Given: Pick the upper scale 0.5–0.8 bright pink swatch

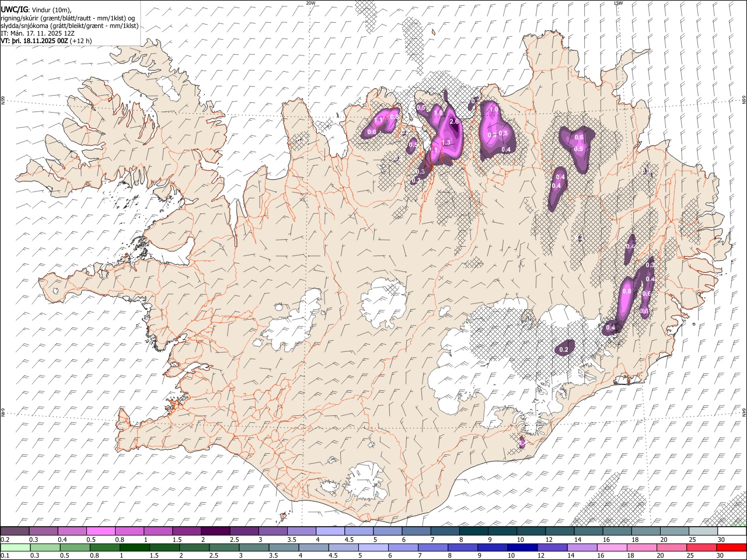Looking at the screenshot, I should click(x=101, y=531).
